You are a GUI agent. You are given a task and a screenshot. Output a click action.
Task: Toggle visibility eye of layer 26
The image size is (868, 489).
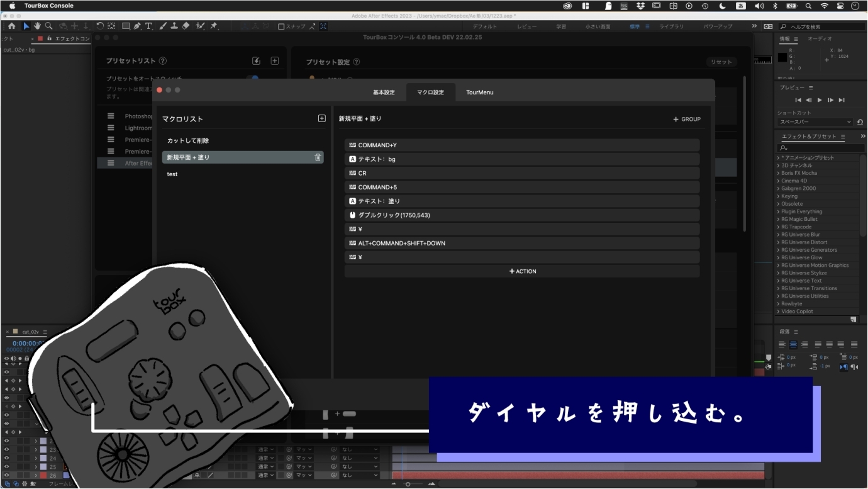coord(7,475)
